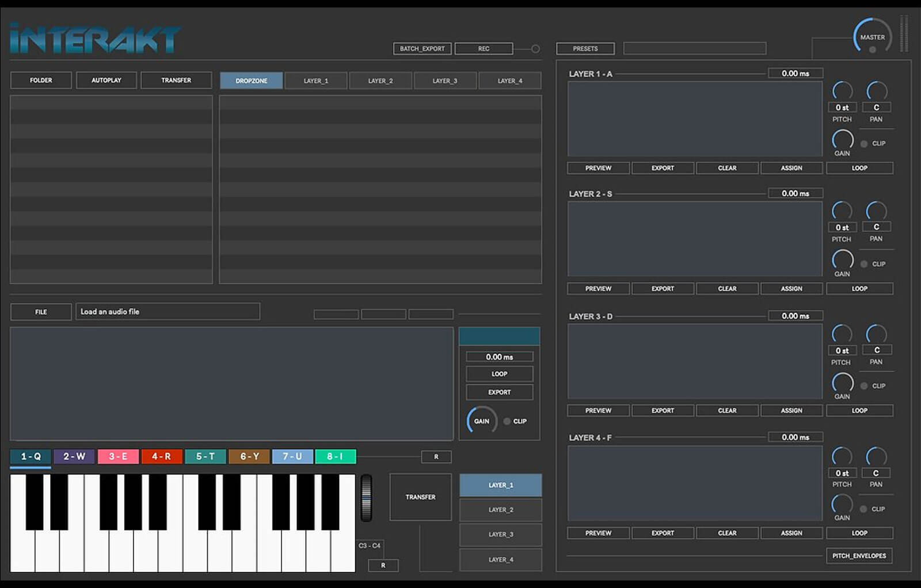Turn the Layer 2 PAN knob
The image size is (921, 588).
coord(877,211)
